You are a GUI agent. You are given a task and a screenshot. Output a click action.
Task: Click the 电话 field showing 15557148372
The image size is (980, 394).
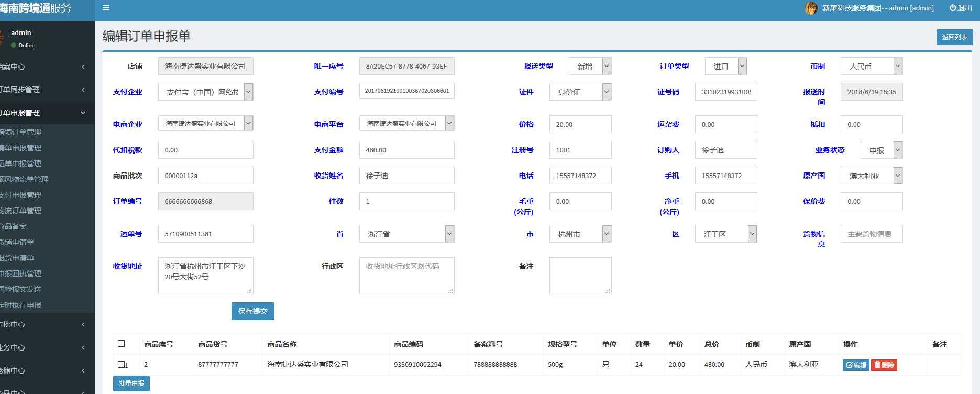(580, 176)
